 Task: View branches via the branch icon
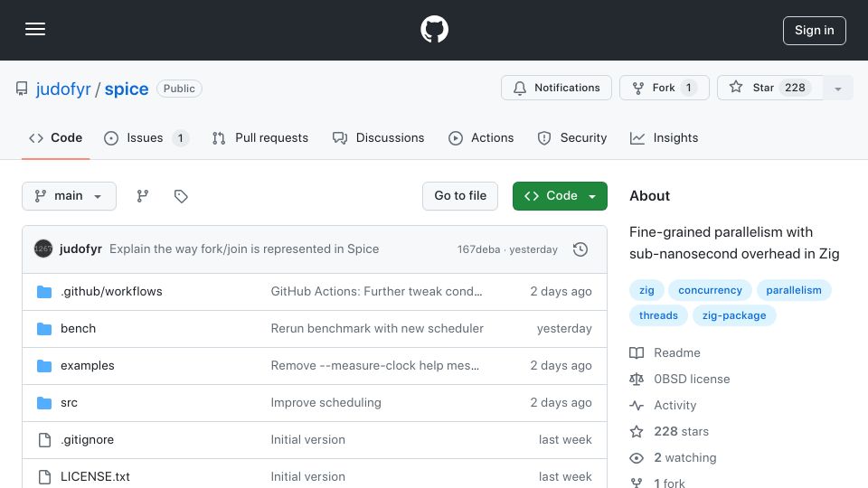coord(142,196)
